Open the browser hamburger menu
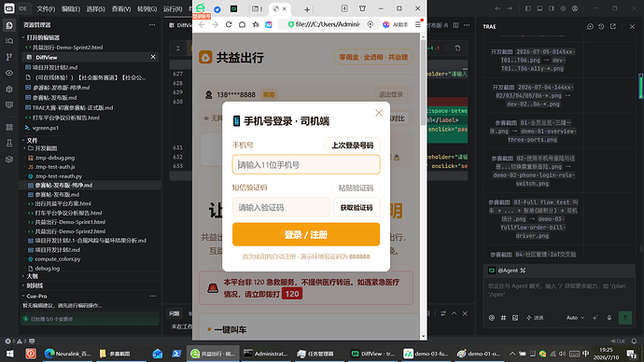The width and height of the screenshot is (644, 362). [418, 24]
